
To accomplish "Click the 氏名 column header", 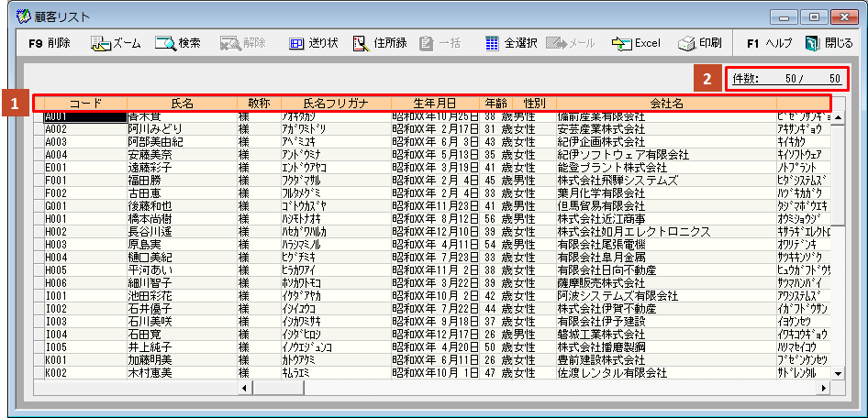I will click(x=182, y=104).
